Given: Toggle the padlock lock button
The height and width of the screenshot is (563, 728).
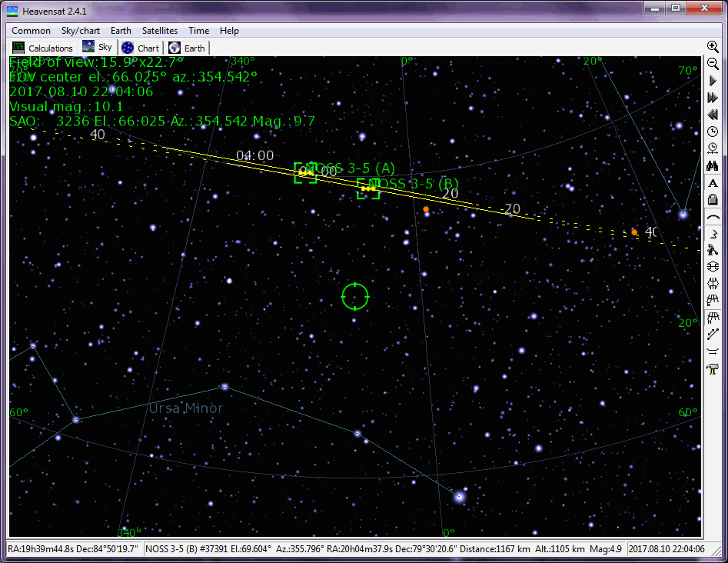Looking at the screenshot, I should pos(713,200).
